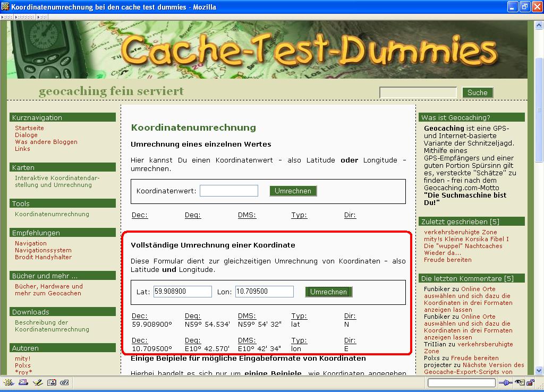The height and width of the screenshot is (392, 544).
Task: Click the scrollbar down arrow
Action: point(539,370)
